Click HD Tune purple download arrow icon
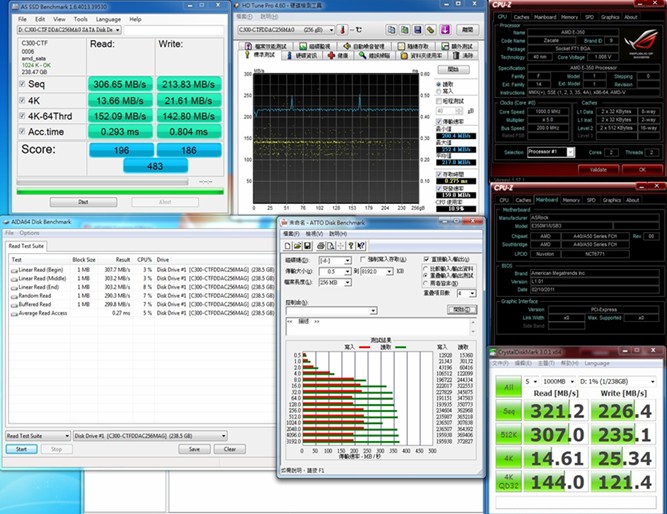667x514 pixels. pos(445,30)
